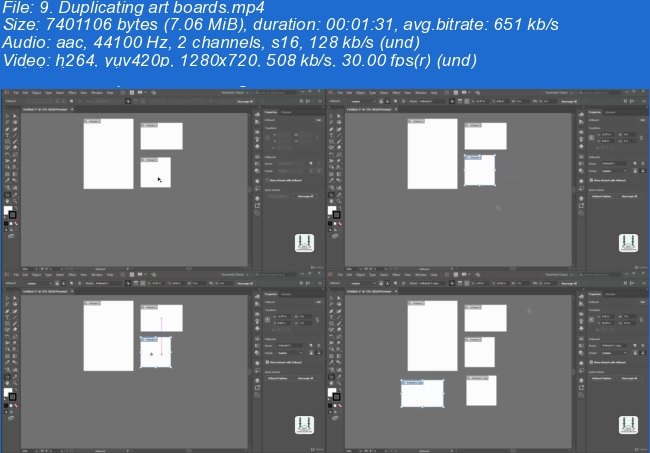The width and height of the screenshot is (650, 453).
Task: Choose the Type tool in top-left frame
Action: click(x=7, y=135)
